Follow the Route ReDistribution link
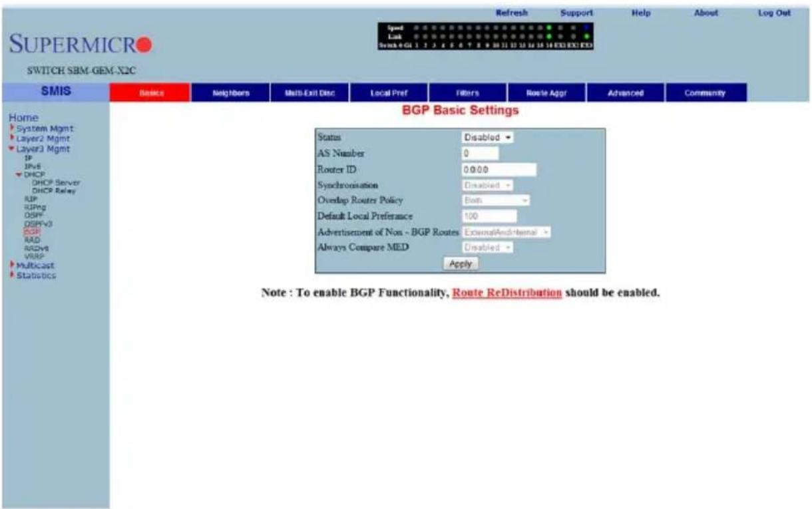The image size is (812, 509). (507, 293)
